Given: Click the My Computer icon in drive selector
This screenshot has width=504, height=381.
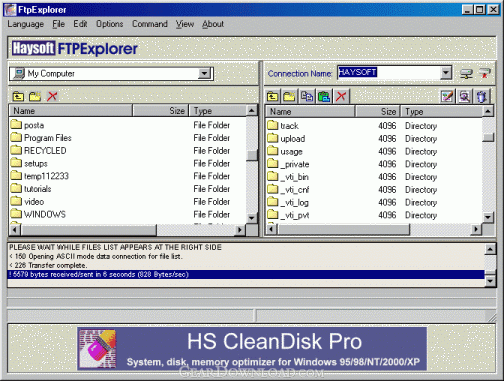Looking at the screenshot, I should point(19,73).
